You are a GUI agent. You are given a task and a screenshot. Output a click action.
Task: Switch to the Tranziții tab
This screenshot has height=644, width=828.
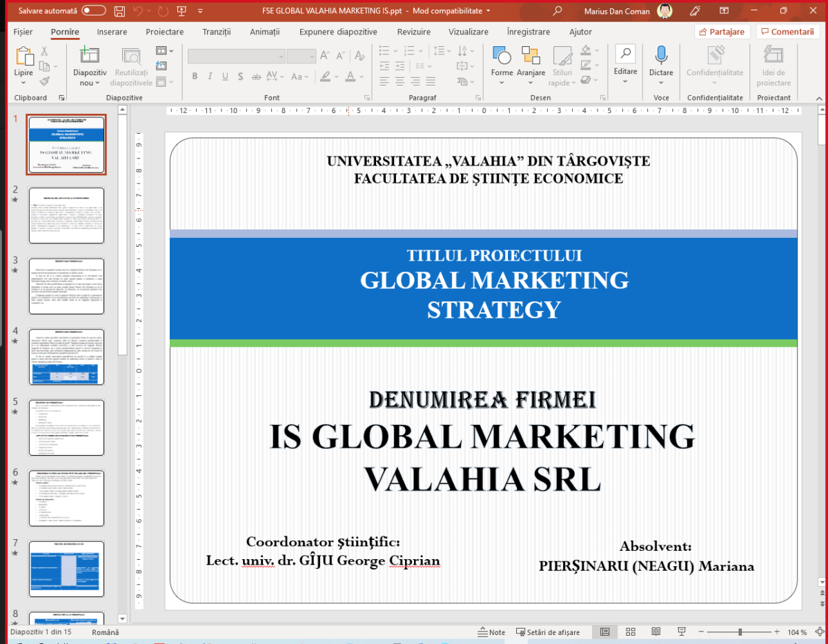click(217, 32)
